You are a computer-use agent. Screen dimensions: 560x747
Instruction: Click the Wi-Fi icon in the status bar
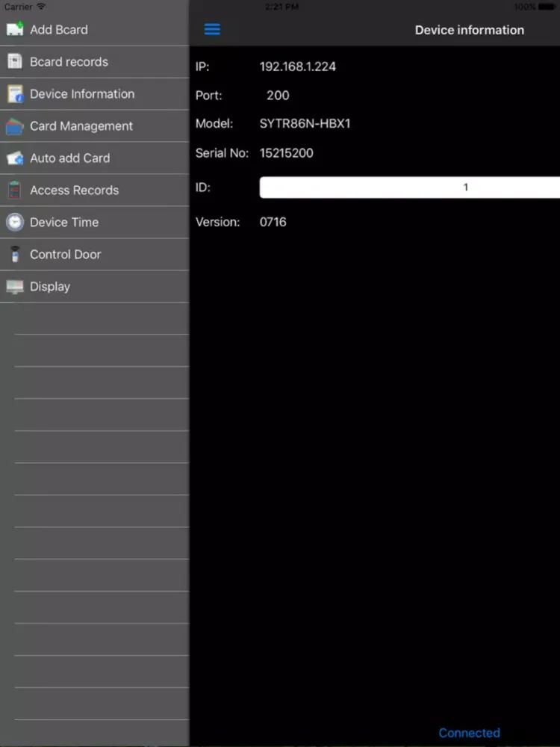coord(41,7)
